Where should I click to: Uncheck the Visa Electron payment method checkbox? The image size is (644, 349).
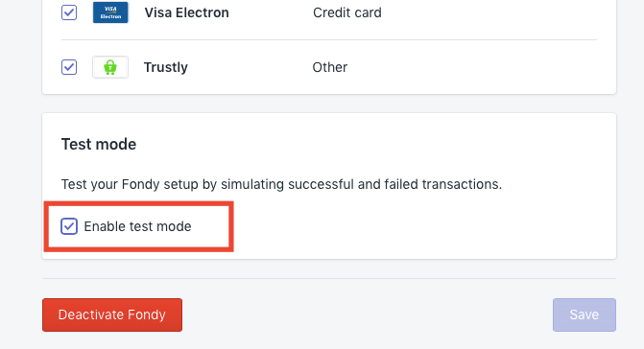[x=69, y=12]
